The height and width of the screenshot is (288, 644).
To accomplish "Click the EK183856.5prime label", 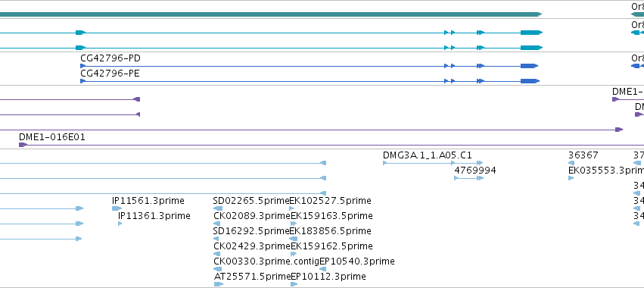I will tap(331, 231).
